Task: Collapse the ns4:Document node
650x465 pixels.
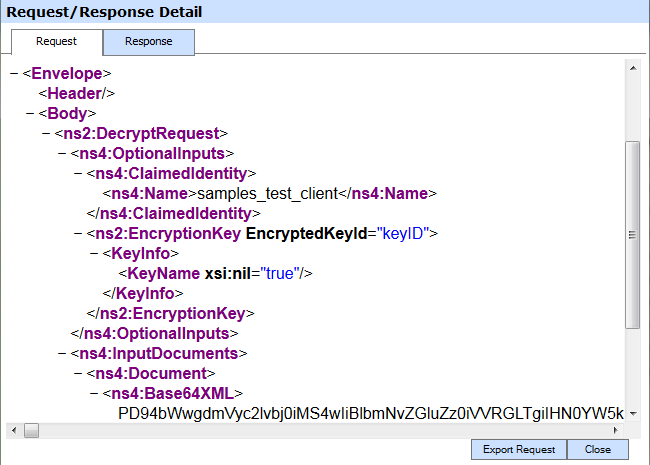Action: tap(77, 373)
